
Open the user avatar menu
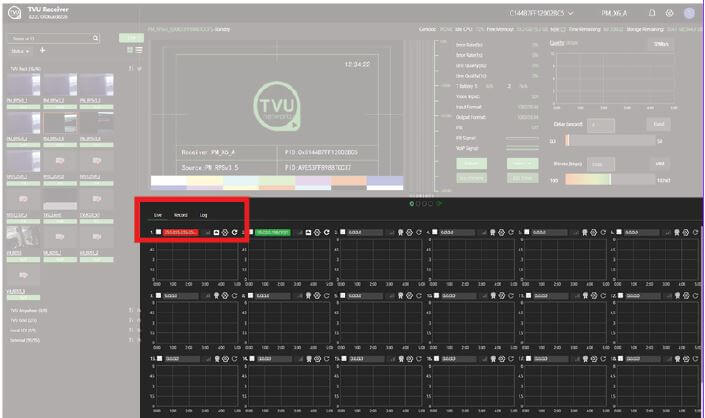689,13
